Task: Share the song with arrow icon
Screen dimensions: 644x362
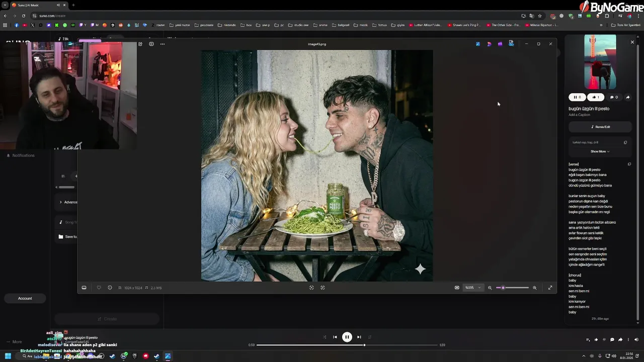Action: point(627,97)
